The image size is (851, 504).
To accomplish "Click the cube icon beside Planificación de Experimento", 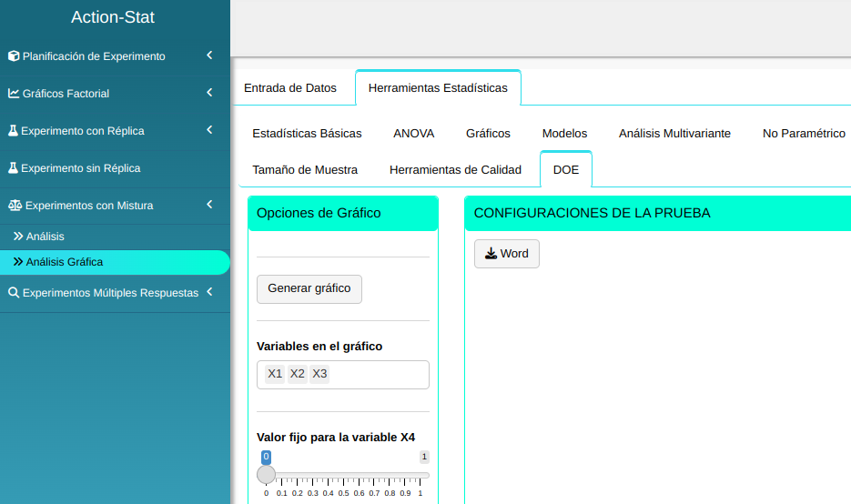I will coord(14,56).
